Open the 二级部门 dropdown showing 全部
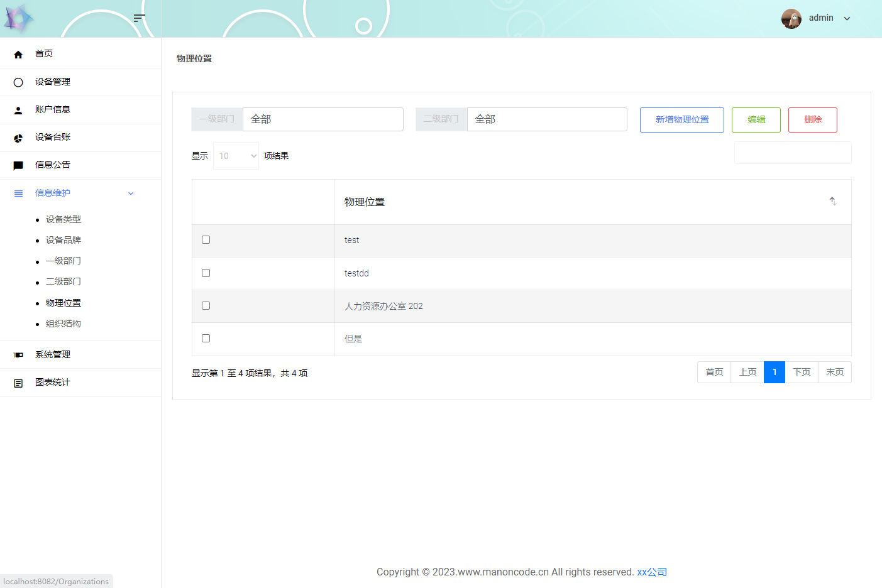This screenshot has height=588, width=882. tap(547, 119)
